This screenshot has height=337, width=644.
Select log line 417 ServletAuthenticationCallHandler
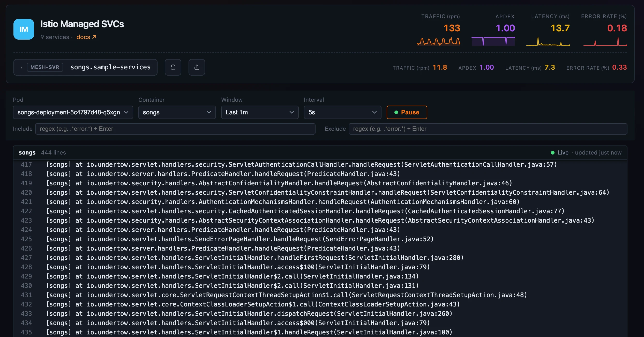point(301,165)
